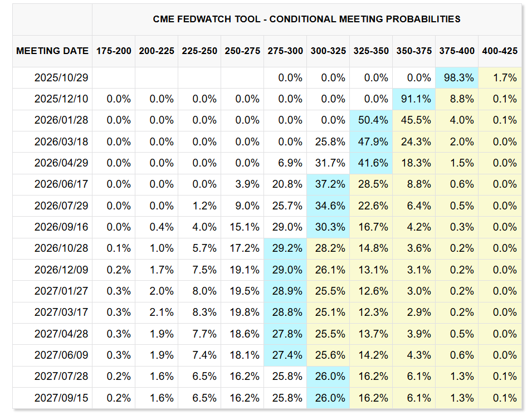Click the CME FedWatch Tool table title
This screenshot has width=532, height=415.
coord(306,19)
